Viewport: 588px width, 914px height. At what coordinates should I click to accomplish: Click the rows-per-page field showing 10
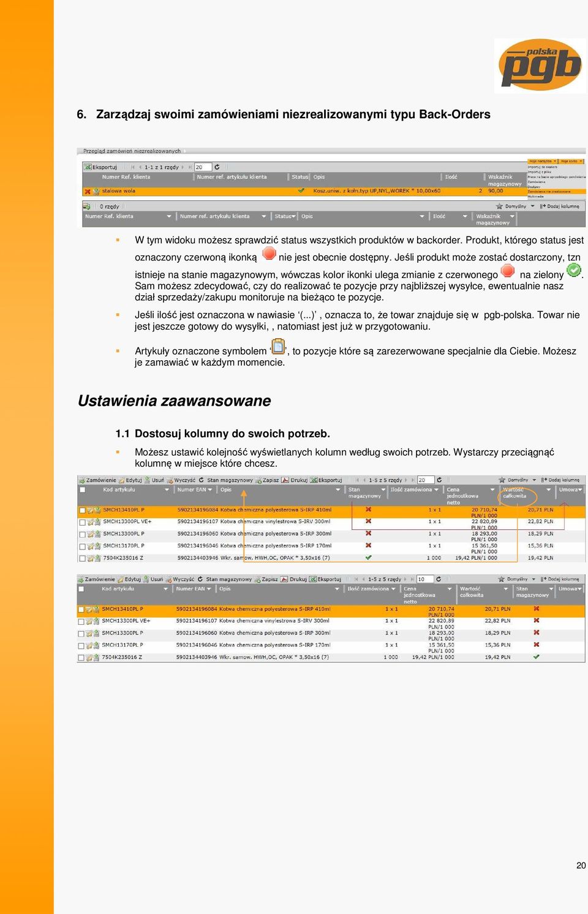click(x=424, y=580)
